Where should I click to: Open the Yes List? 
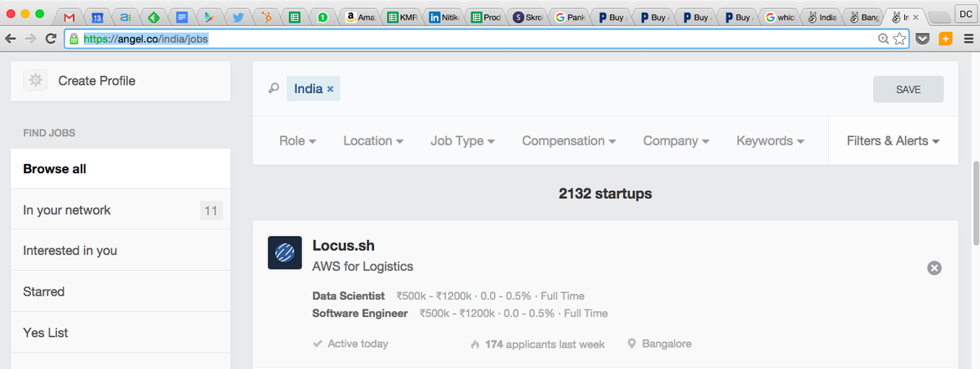(121, 332)
